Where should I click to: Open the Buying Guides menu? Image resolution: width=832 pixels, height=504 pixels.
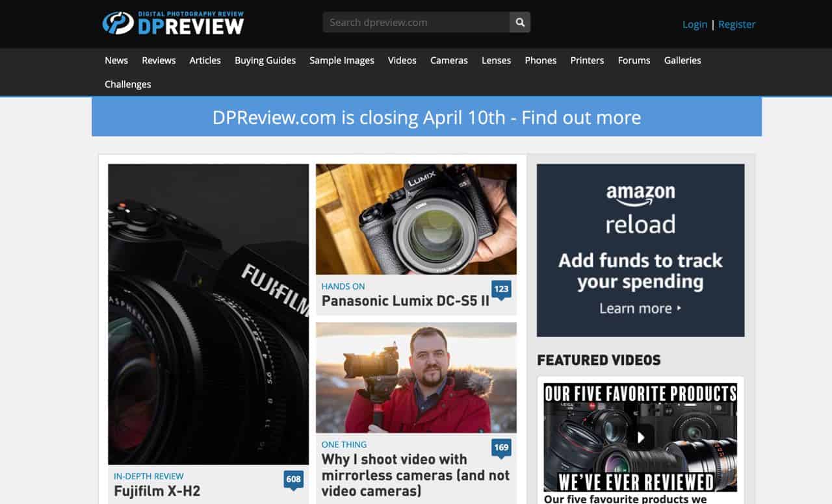(265, 60)
